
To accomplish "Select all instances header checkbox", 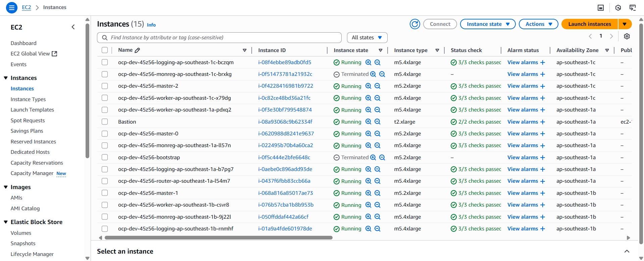I will (105, 50).
